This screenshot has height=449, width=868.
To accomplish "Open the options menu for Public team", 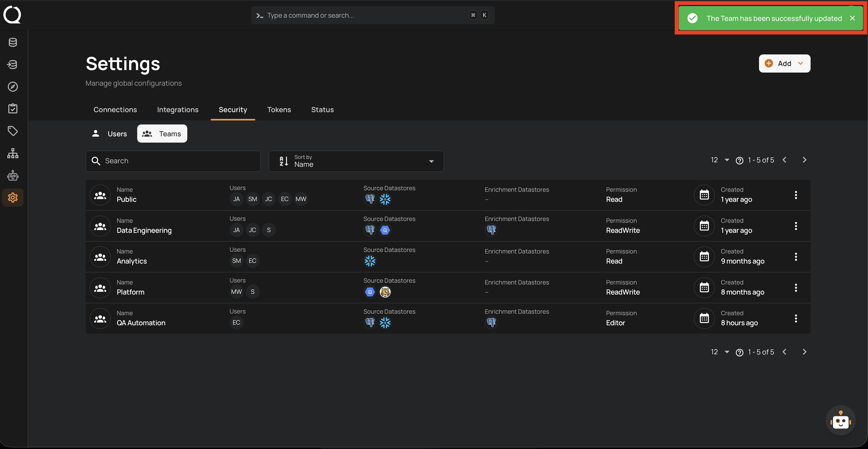I will tap(796, 195).
